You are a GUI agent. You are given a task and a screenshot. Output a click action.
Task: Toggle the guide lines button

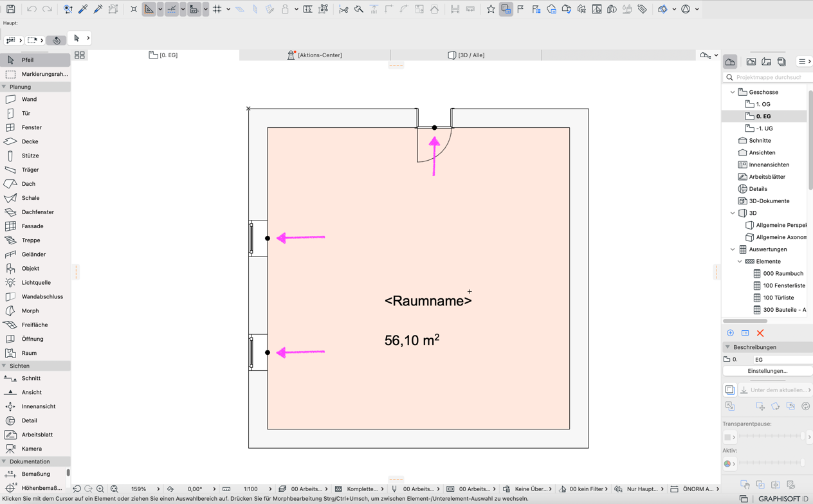[x=172, y=9]
